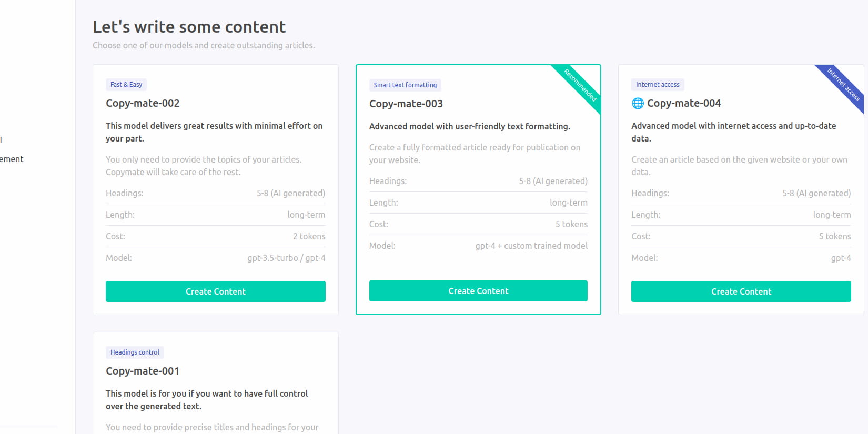Click the "gpt-4 + custom trained model" value
This screenshot has width=868, height=434.
[531, 246]
